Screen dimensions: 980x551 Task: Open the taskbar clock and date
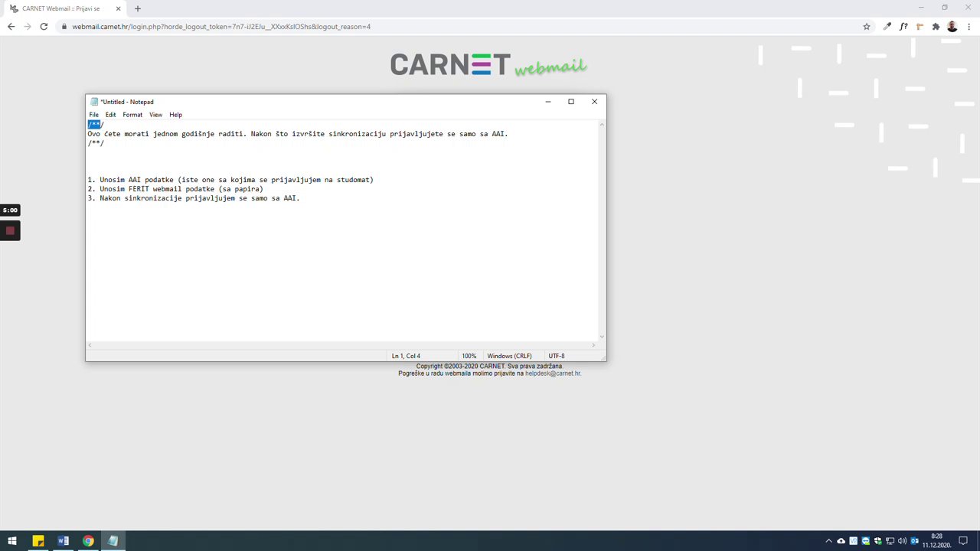pyautogui.click(x=936, y=541)
